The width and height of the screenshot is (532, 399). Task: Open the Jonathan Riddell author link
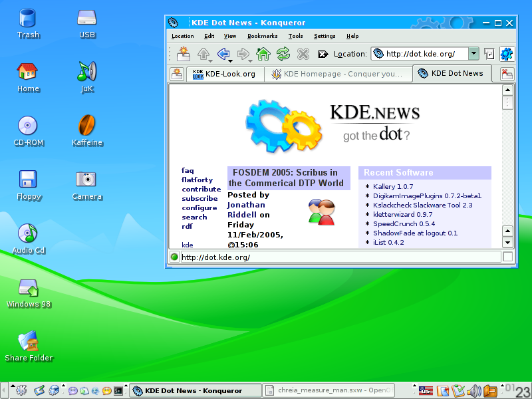246,209
